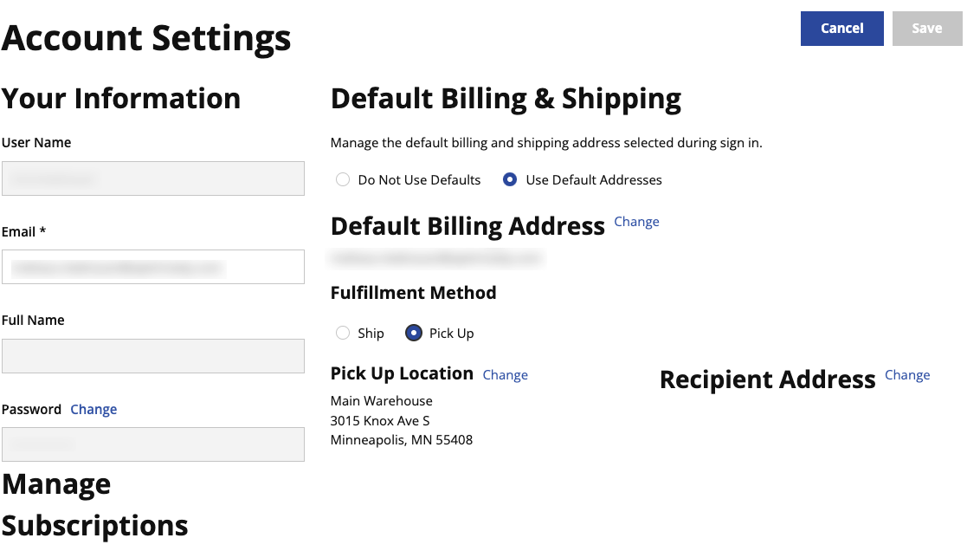Open the Manage Subscriptions section

coord(94,504)
